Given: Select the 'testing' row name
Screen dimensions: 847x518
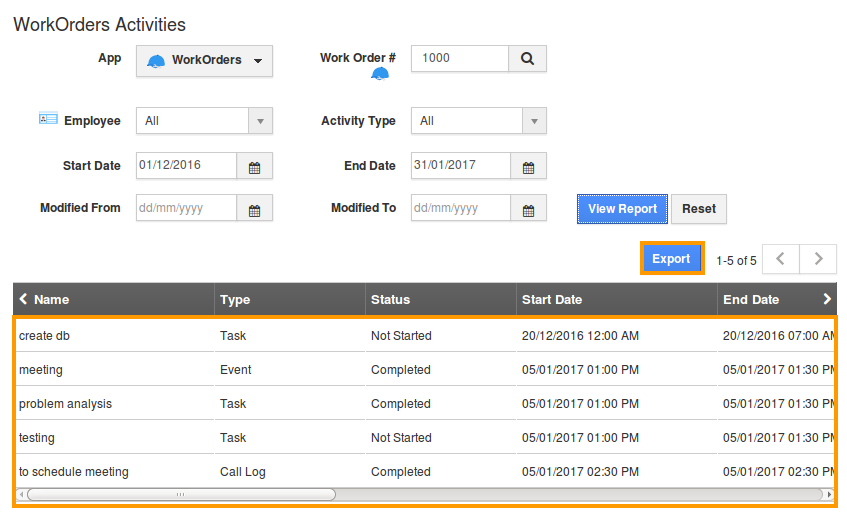Looking at the screenshot, I should [37, 438].
